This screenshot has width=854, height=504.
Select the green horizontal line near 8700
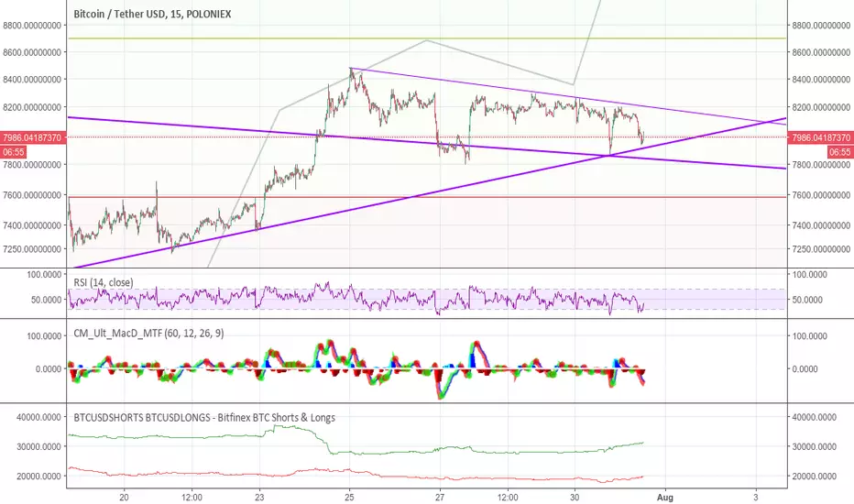[x=427, y=38]
